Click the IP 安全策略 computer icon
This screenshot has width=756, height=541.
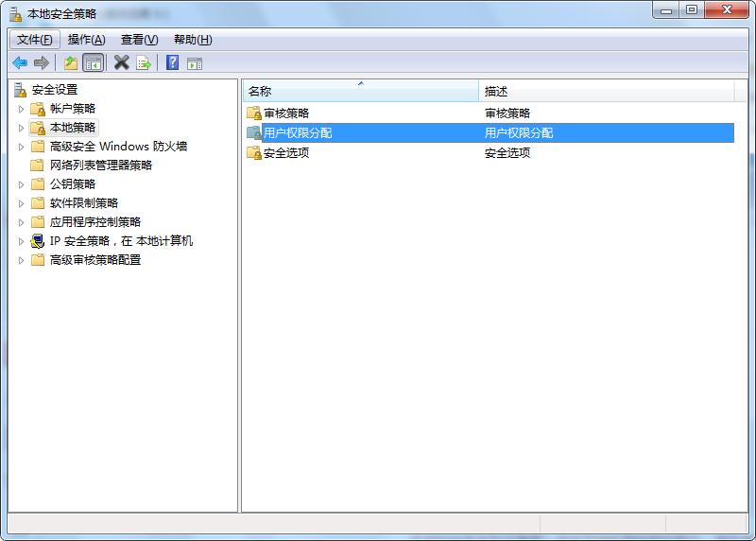38,241
